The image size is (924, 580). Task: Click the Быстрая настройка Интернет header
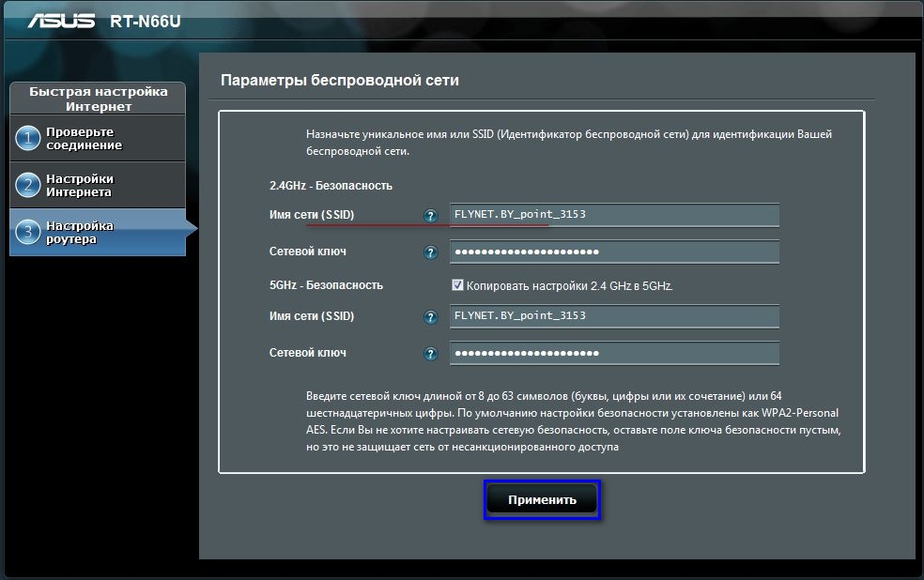(98, 99)
